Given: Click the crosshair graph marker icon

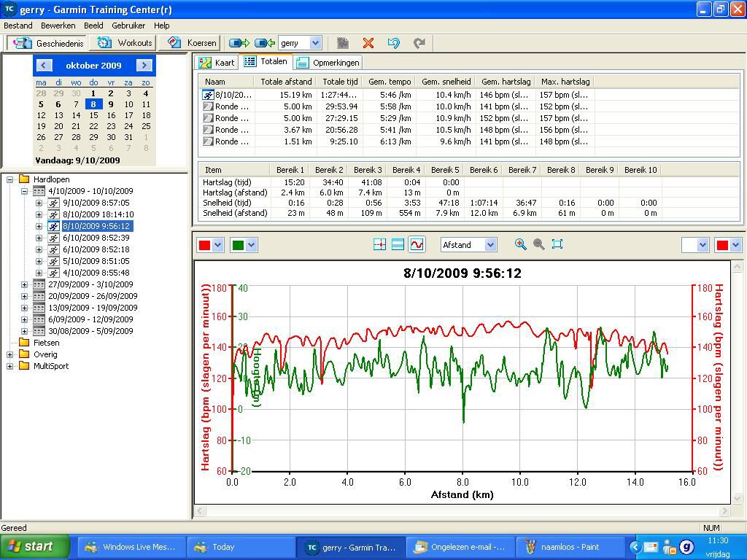Looking at the screenshot, I should pyautogui.click(x=379, y=245).
